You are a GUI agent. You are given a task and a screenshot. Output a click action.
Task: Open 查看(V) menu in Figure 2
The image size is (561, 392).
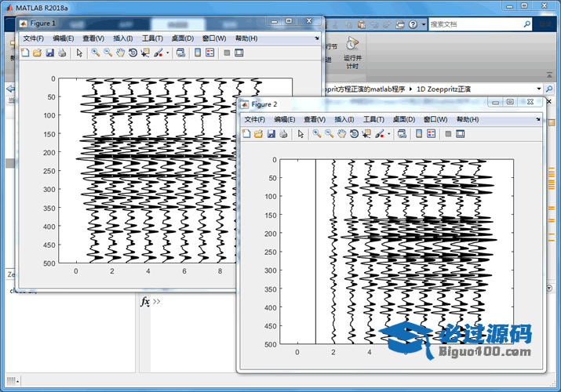pos(315,119)
